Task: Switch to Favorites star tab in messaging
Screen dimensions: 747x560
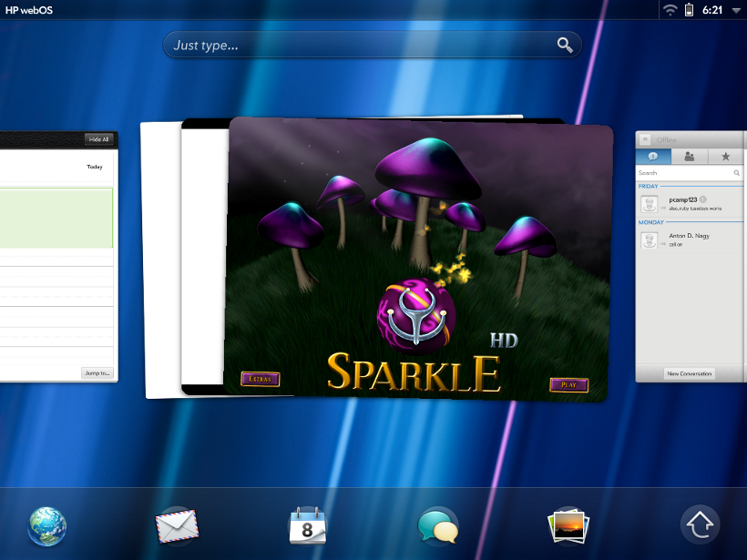Action: pos(725,157)
